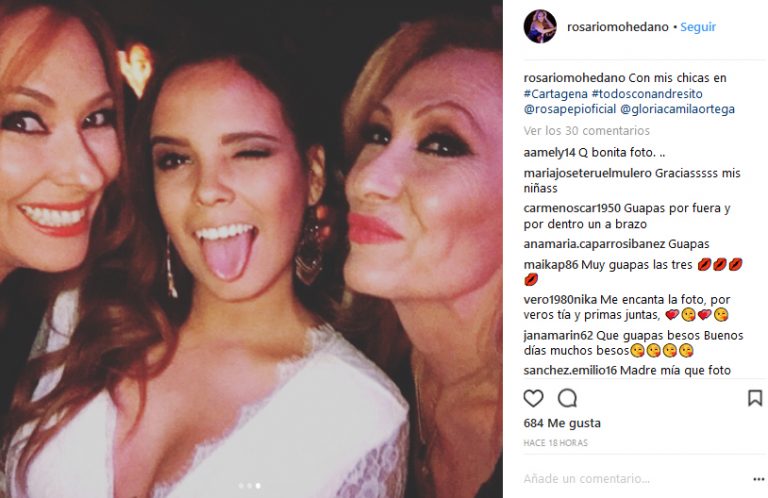The width and height of the screenshot is (768, 498).
Task: Save the post with the bookmark icon
Action: pos(755,398)
